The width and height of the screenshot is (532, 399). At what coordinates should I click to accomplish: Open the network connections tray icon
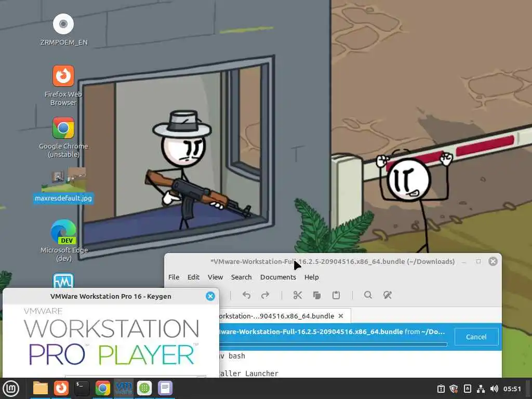[x=481, y=389]
